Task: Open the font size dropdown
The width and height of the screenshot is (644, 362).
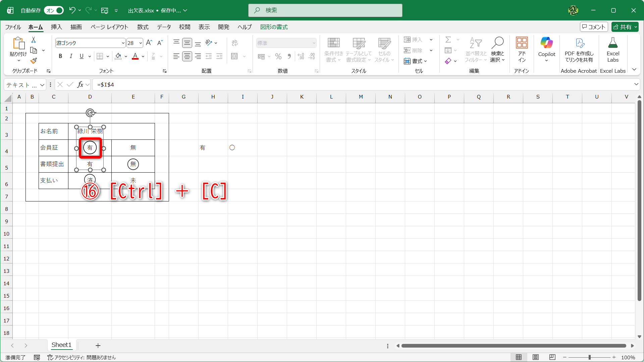Action: [140, 43]
